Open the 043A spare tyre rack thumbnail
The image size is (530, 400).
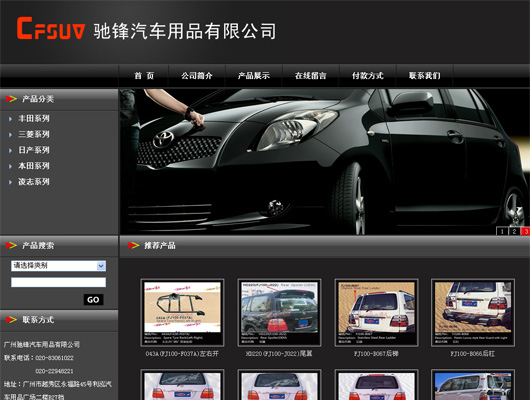click(182, 312)
